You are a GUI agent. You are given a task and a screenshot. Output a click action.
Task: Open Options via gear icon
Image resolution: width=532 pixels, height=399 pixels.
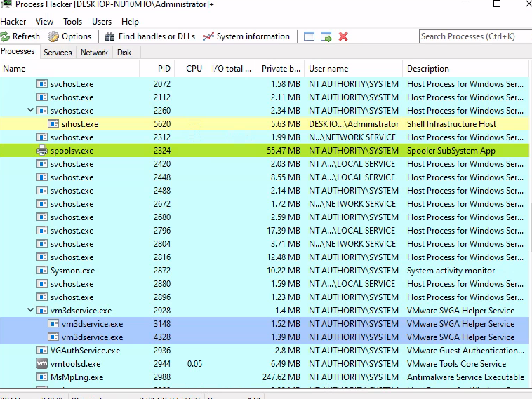point(53,36)
